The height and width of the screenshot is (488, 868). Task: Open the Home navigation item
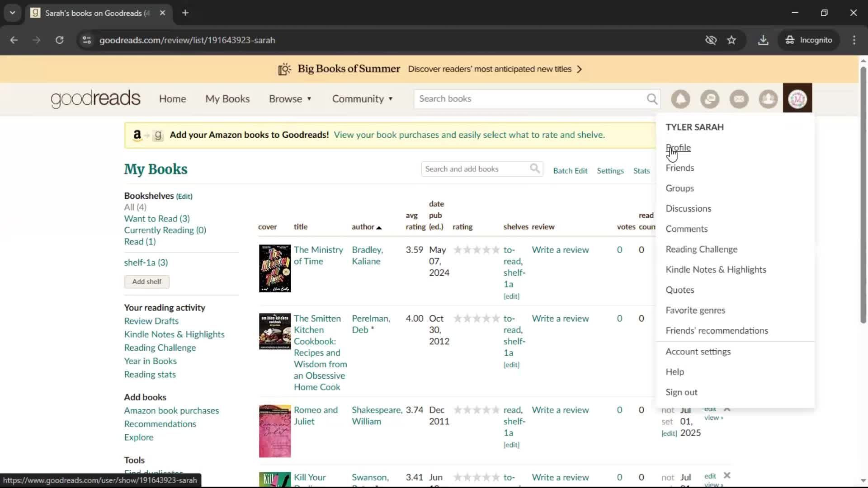click(x=172, y=99)
